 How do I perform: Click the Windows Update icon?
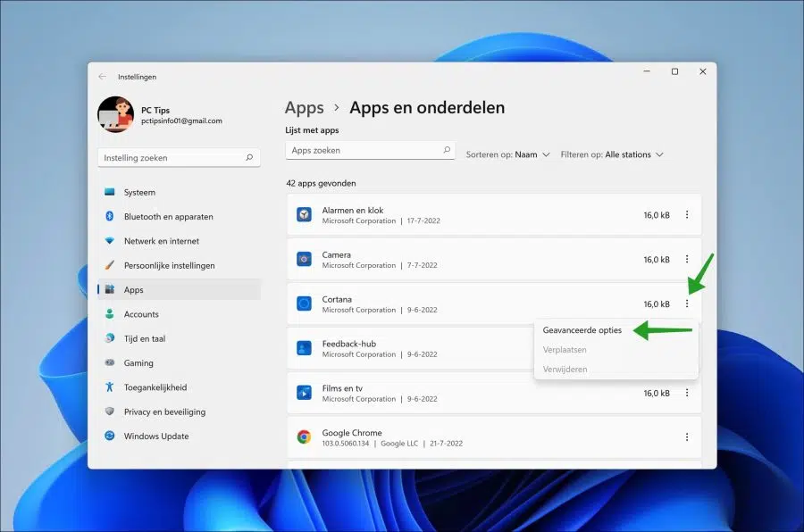pos(109,436)
